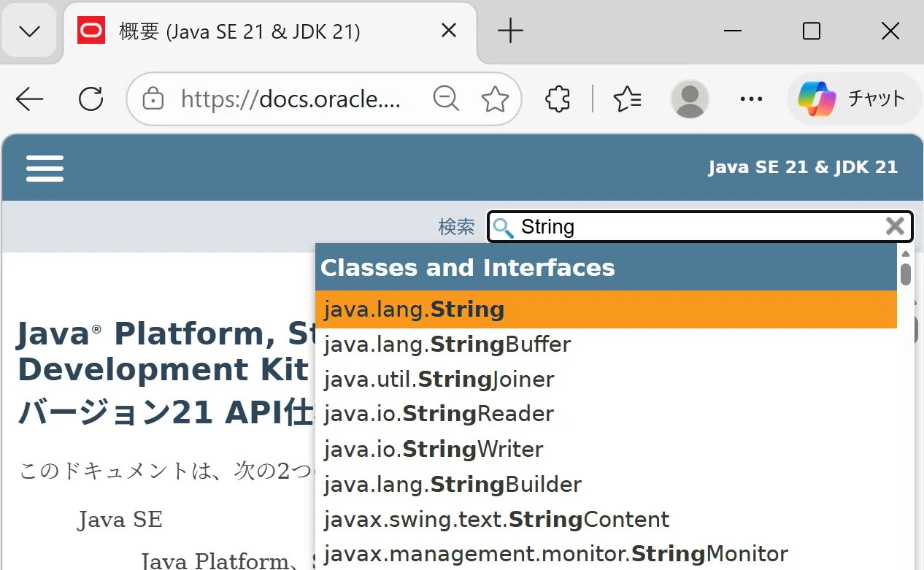The height and width of the screenshot is (570, 924).
Task: Click the suggestion list scrollbar thumb
Action: point(906,274)
